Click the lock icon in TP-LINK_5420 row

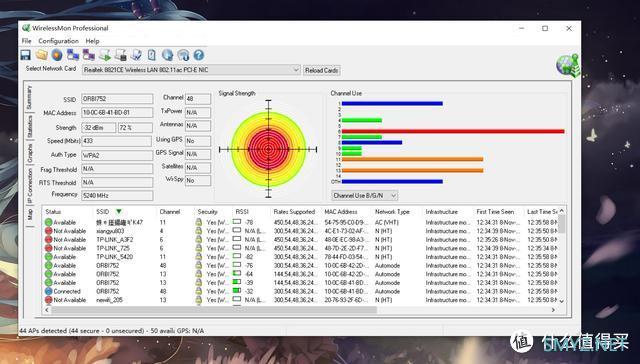[x=199, y=257]
